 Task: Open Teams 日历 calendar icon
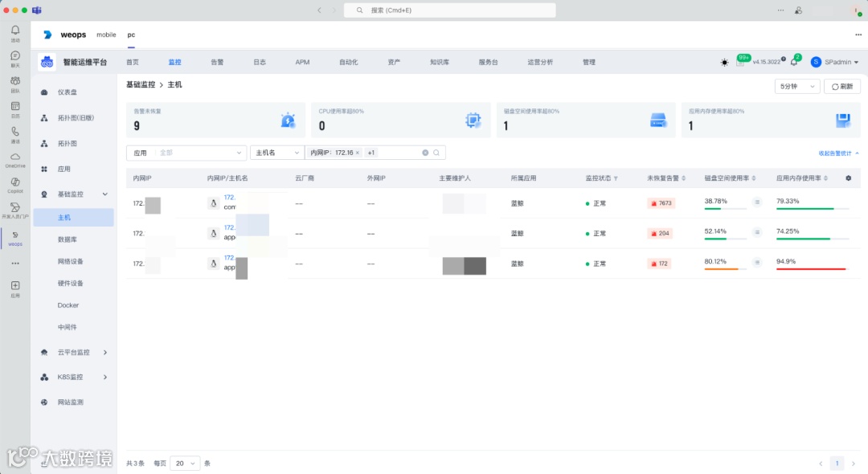pos(15,106)
